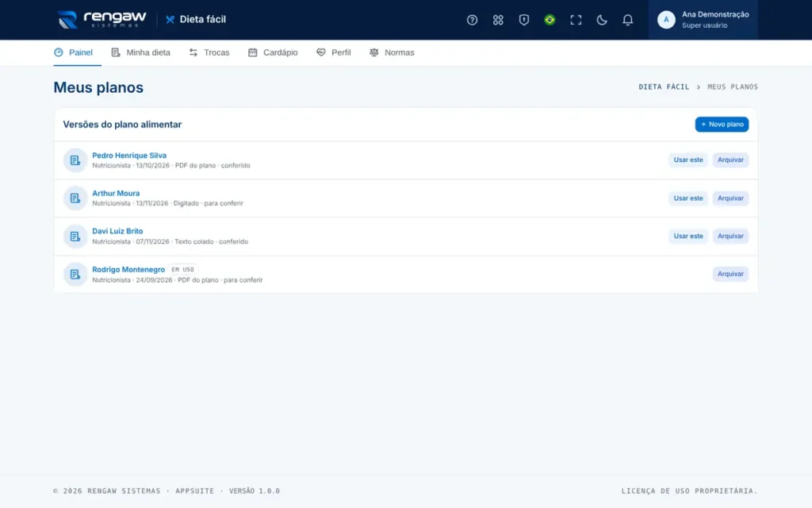Open Pedro Henrique Silva plan
812x508 pixels.
[129, 156]
